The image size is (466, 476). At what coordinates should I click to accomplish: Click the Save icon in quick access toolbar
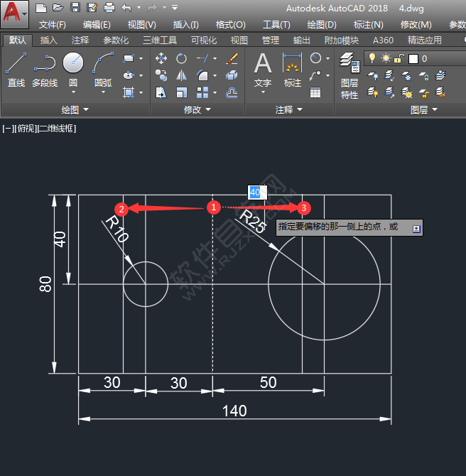click(75, 8)
